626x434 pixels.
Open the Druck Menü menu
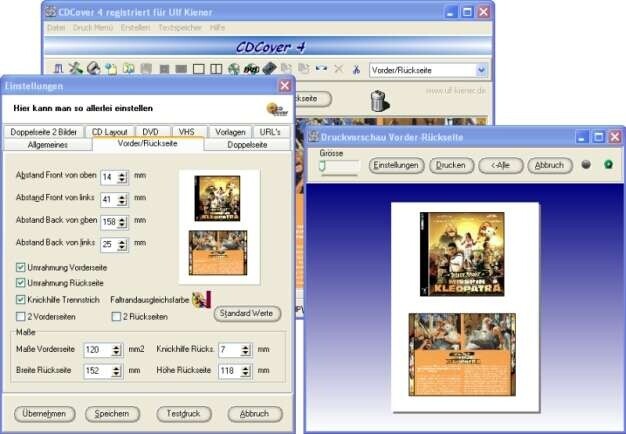(x=93, y=28)
